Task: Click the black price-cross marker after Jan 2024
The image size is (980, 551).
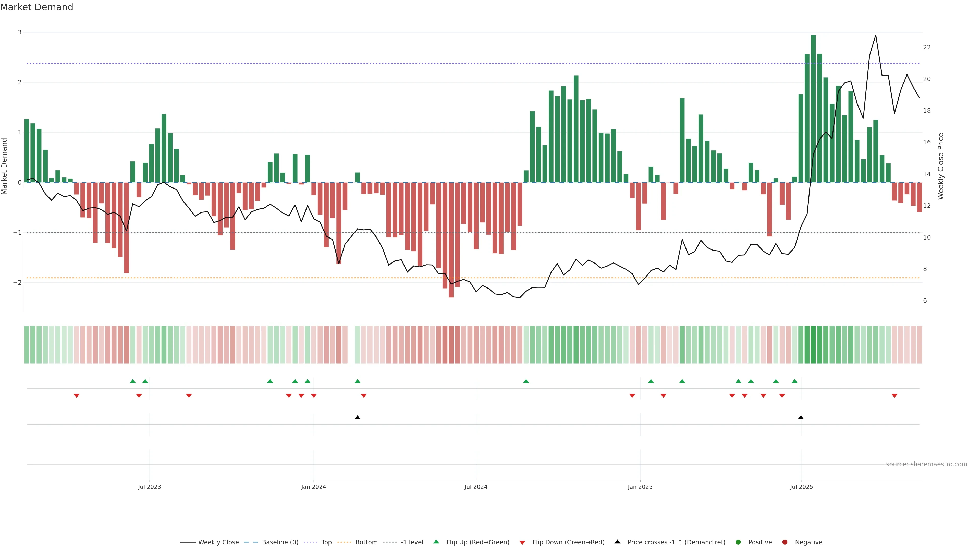Action: tap(357, 418)
